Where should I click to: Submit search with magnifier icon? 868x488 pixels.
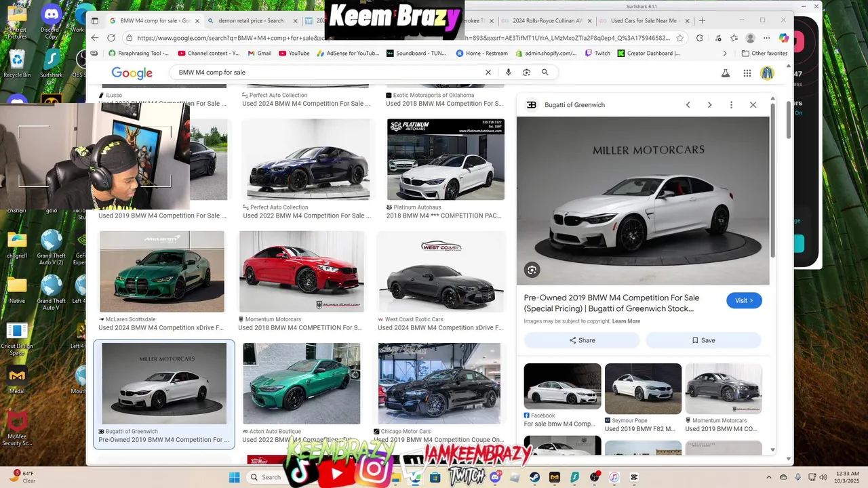[x=545, y=73]
